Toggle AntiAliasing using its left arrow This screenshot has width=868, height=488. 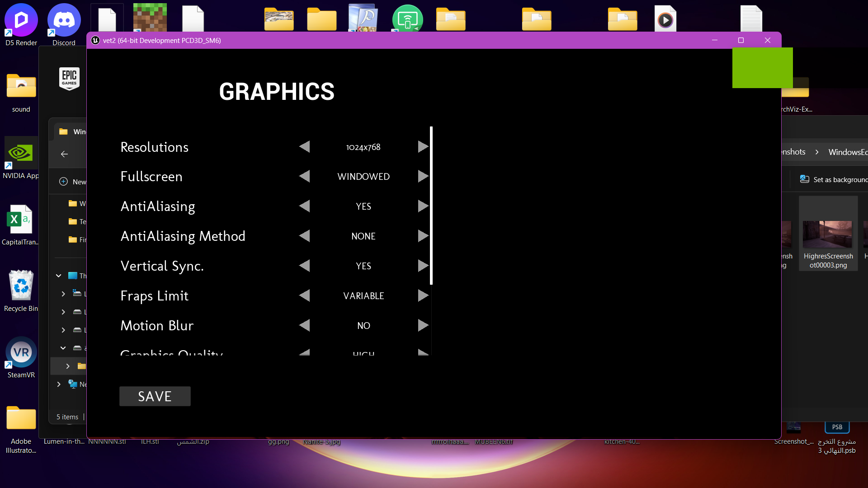[x=305, y=206]
